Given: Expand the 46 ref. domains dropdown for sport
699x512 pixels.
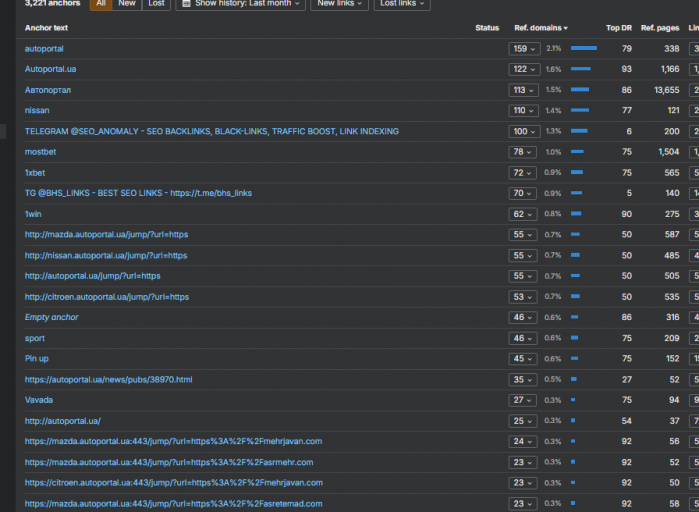Looking at the screenshot, I should click(x=523, y=338).
